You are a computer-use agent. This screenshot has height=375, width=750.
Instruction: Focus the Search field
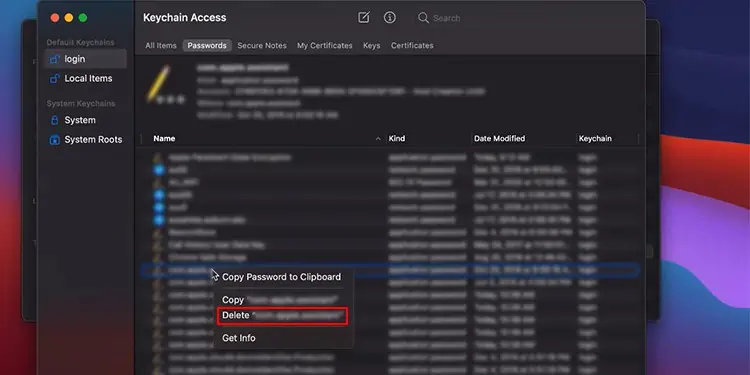[446, 18]
